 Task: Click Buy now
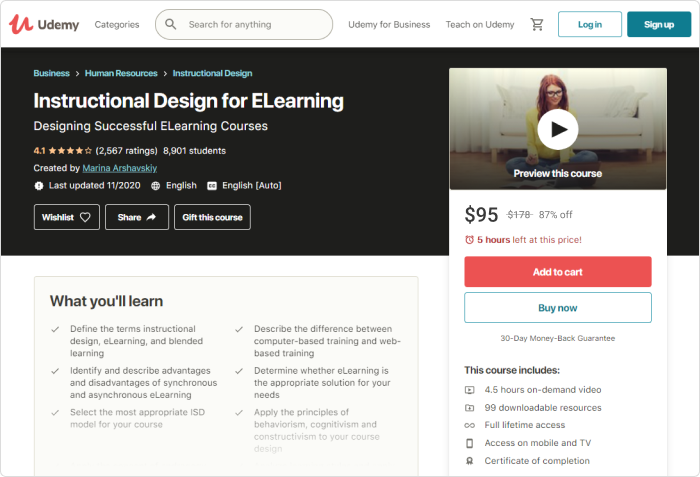pos(558,308)
